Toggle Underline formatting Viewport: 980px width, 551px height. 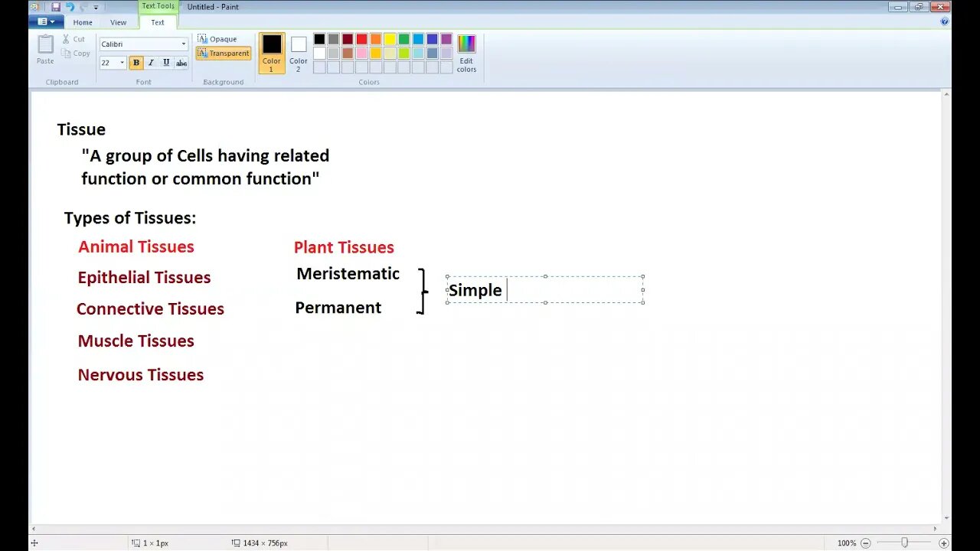point(166,63)
